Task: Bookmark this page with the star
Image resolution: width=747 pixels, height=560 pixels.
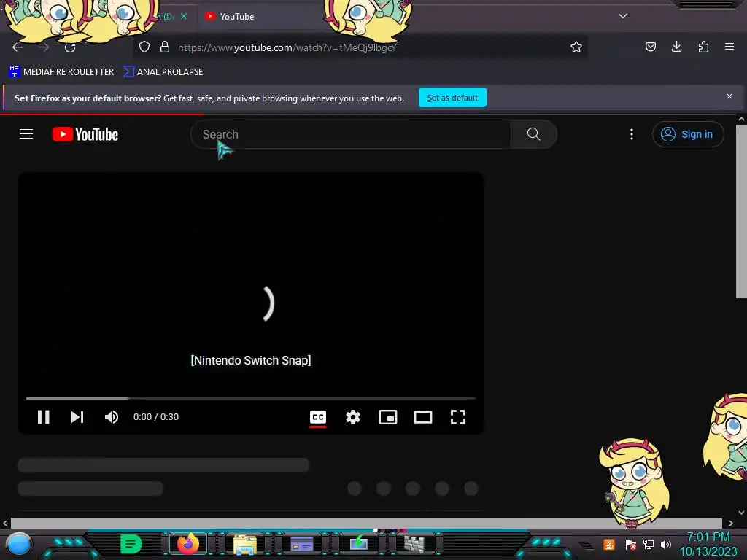Action: [576, 47]
